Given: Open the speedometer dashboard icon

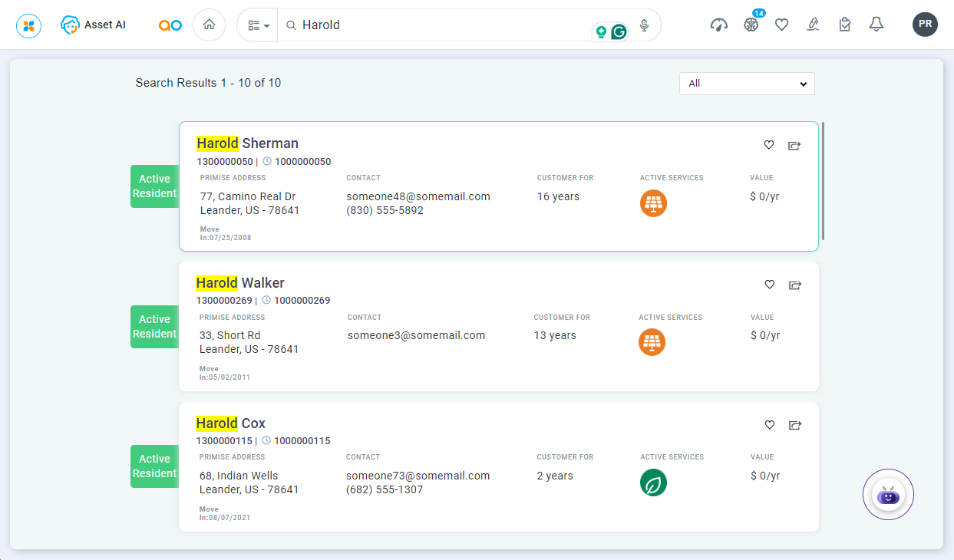Looking at the screenshot, I should (x=718, y=25).
